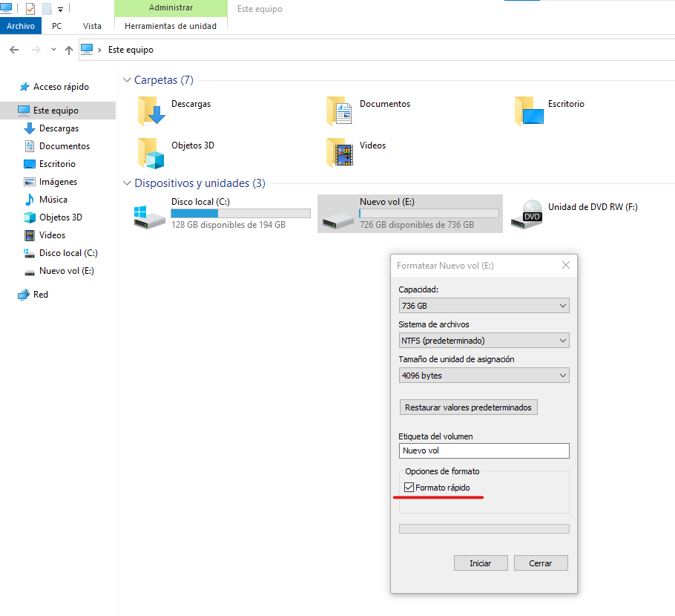Close the Formatear dialog with Cerrar
Viewport: 675px width, 616px height.
[x=540, y=563]
